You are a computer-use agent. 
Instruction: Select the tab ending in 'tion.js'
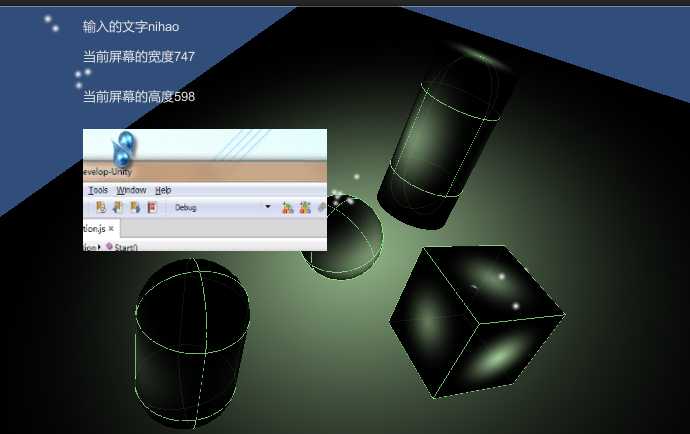click(x=101, y=228)
